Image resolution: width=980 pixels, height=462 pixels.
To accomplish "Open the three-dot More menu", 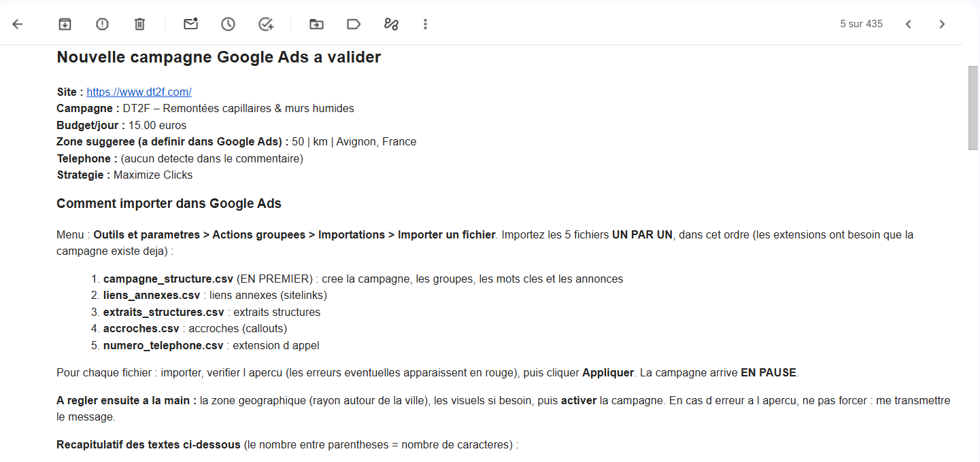I will click(x=425, y=24).
